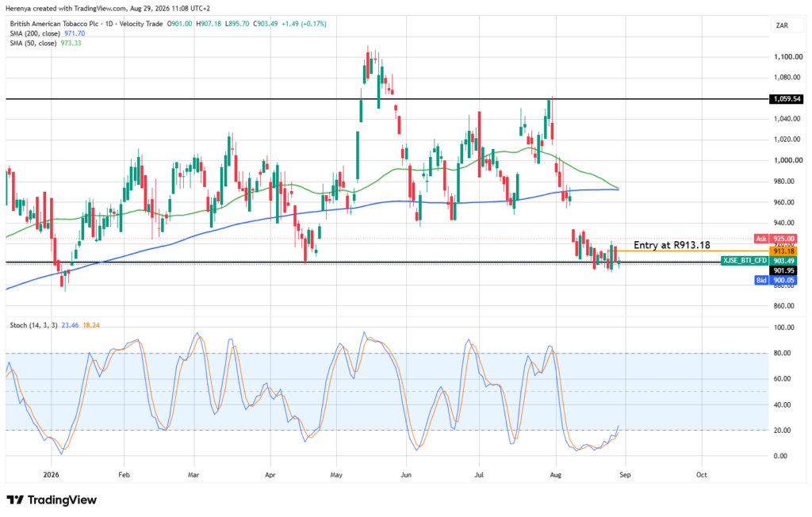Click the 'Herenya created with TradingView.com' caption
Screen dimensions: 812x517
coord(66,8)
